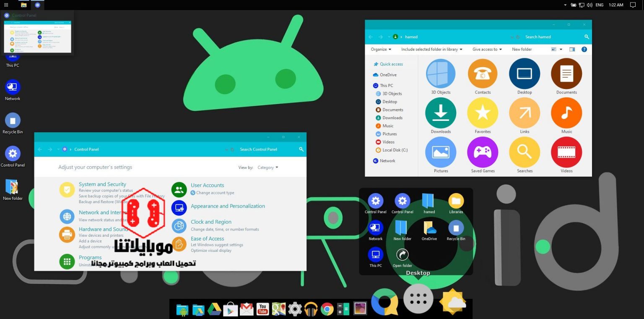This screenshot has width=644, height=319.
Task: Open System and Security category
Action: coord(102,184)
